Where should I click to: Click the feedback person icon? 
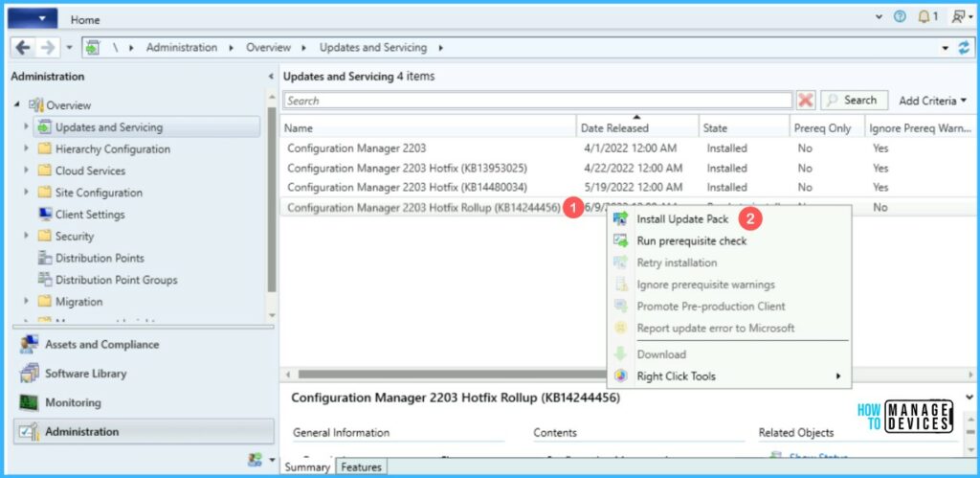point(958,17)
